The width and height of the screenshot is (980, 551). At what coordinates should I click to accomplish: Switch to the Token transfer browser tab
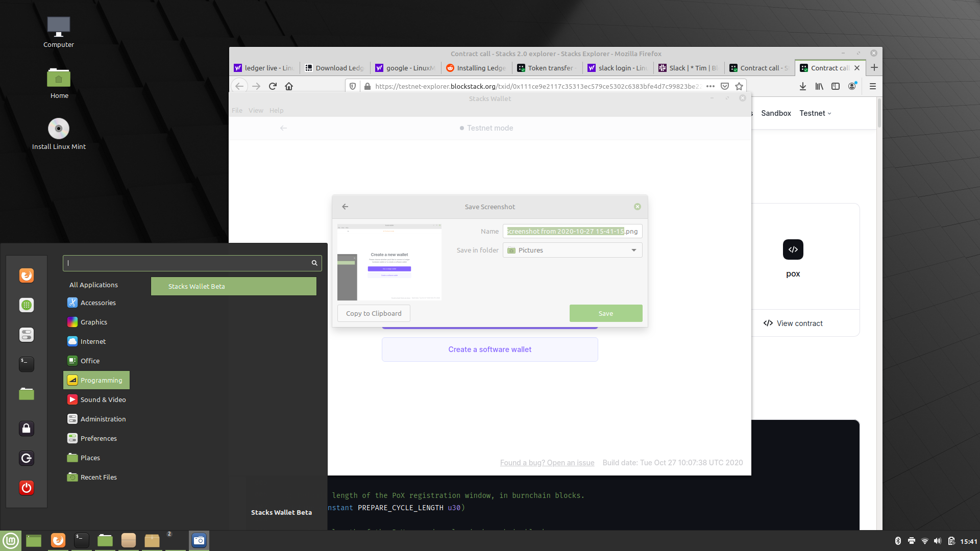pyautogui.click(x=547, y=68)
